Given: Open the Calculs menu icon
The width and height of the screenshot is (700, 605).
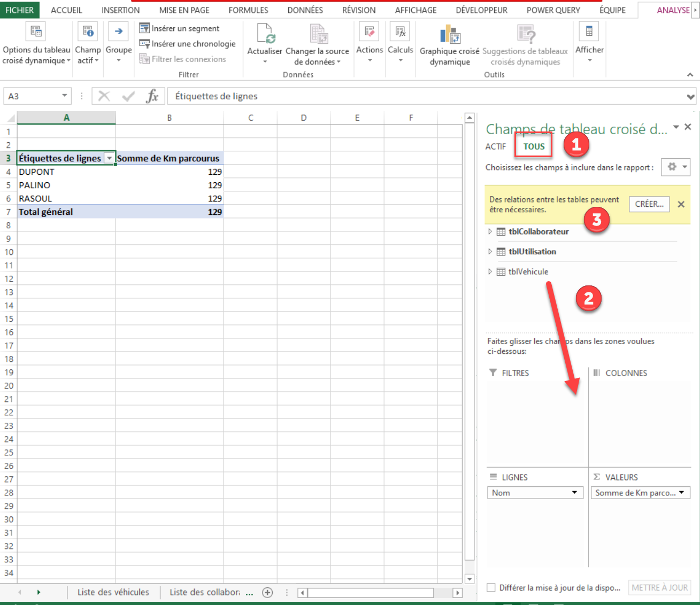Looking at the screenshot, I should (400, 32).
